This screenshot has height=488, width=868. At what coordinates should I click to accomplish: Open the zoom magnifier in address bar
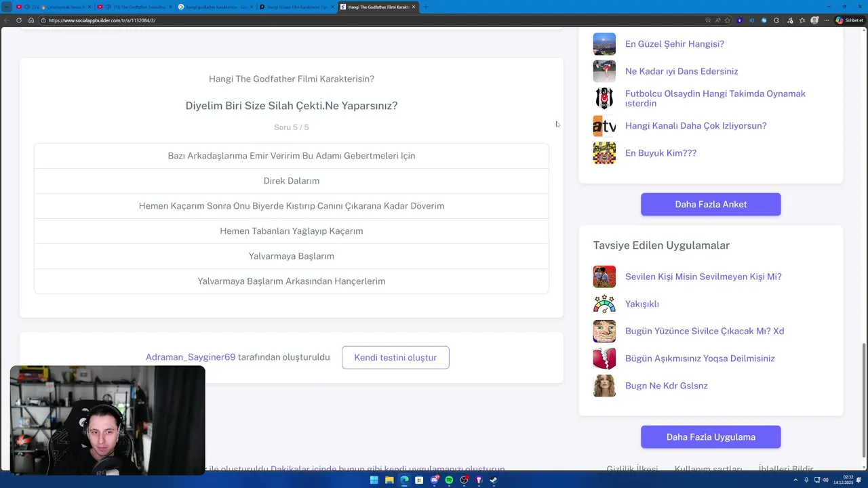point(708,20)
